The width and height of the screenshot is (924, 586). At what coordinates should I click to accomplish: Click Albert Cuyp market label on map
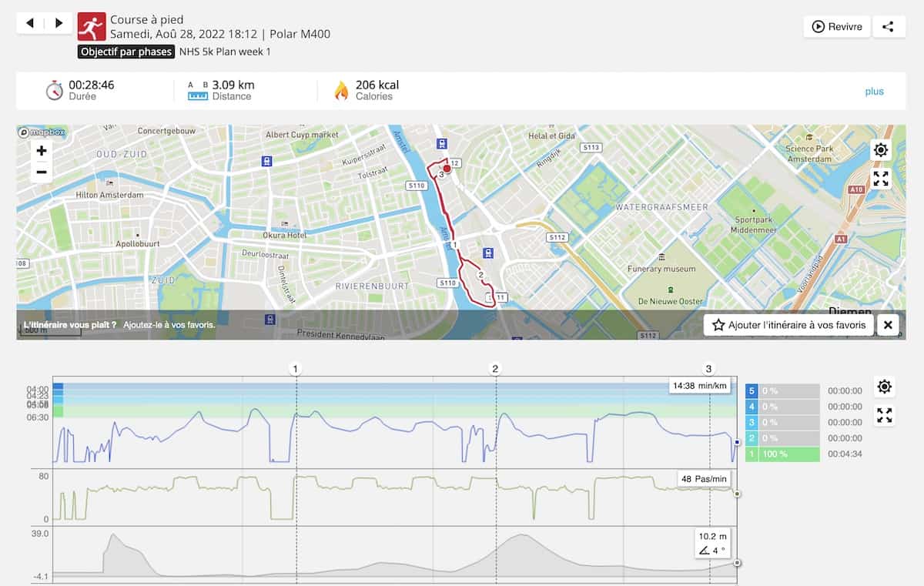coord(302,135)
